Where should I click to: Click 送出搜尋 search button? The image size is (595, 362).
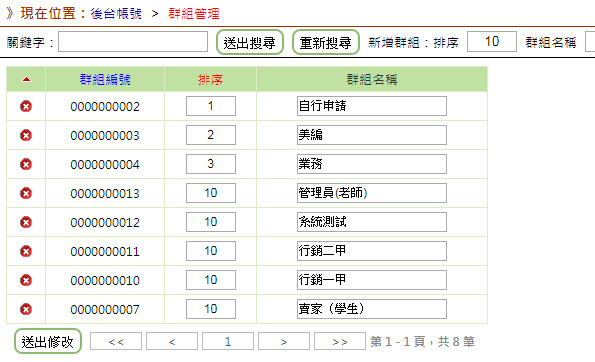(x=250, y=42)
